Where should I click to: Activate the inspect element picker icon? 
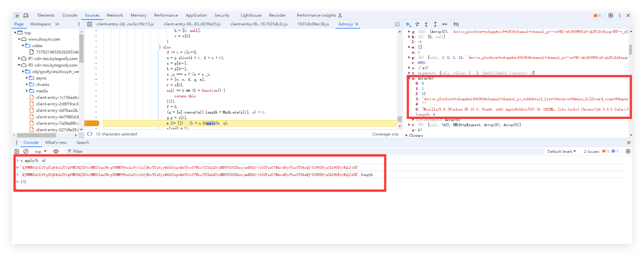17,15
